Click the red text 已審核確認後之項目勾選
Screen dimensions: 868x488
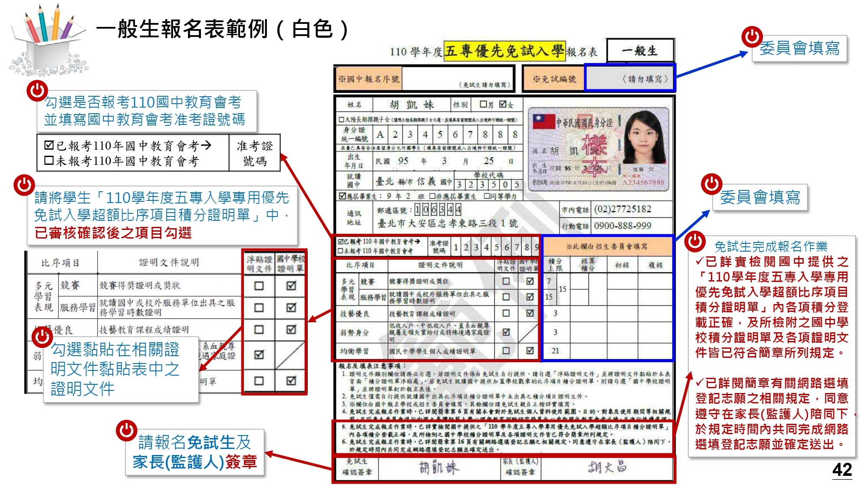(113, 233)
